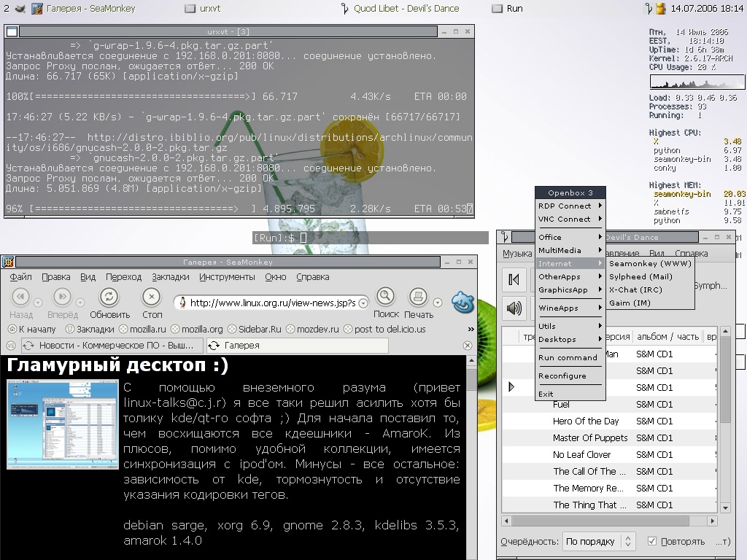The height and width of the screenshot is (560, 747).
Task: Click the SeaMonkey Back (Назад) button
Action: click(20, 297)
